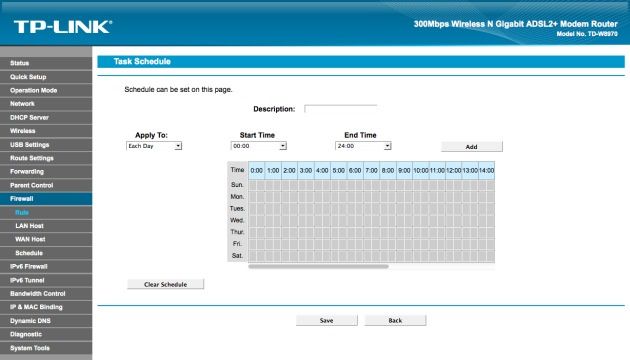Go to IPv6 Tunnel page
The width and height of the screenshot is (630, 360).
pyautogui.click(x=46, y=280)
